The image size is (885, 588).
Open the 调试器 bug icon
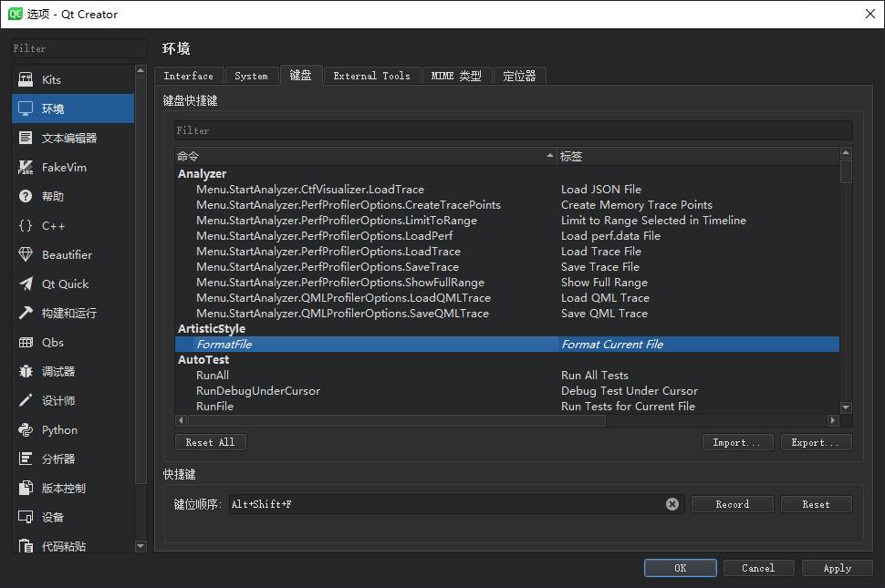tap(26, 372)
